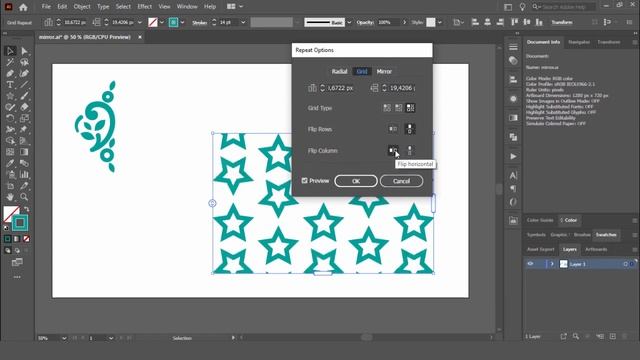
Task: Pick the Lasso tool
Action: pos(24,62)
